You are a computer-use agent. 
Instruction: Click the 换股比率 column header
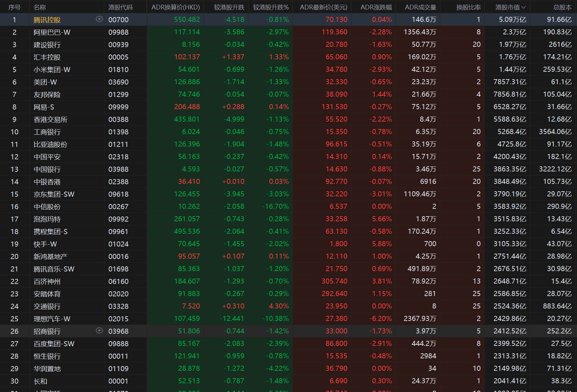pyautogui.click(x=468, y=7)
